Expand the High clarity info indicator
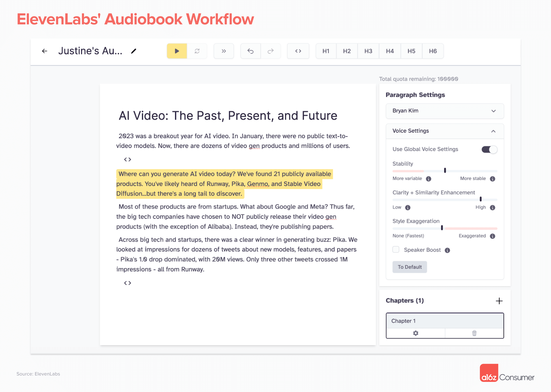 point(492,207)
